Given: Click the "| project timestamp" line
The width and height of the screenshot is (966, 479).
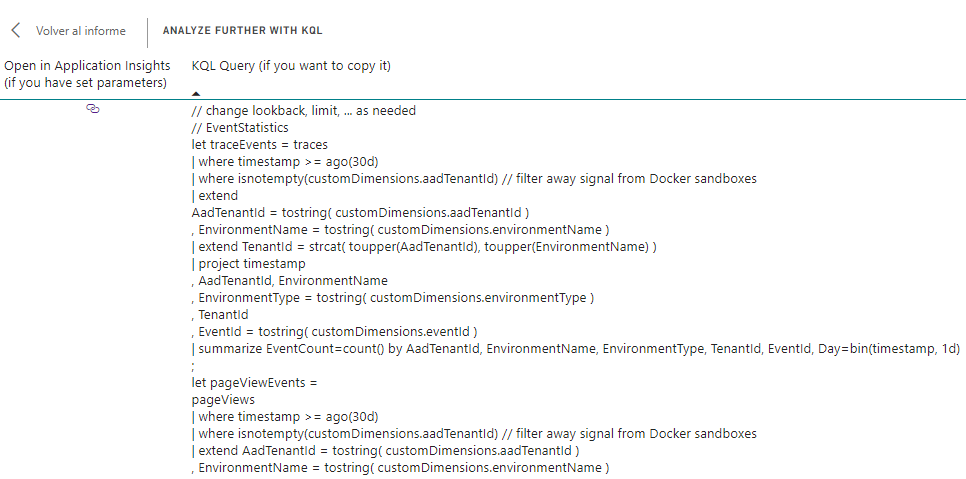Looking at the screenshot, I should [249, 264].
